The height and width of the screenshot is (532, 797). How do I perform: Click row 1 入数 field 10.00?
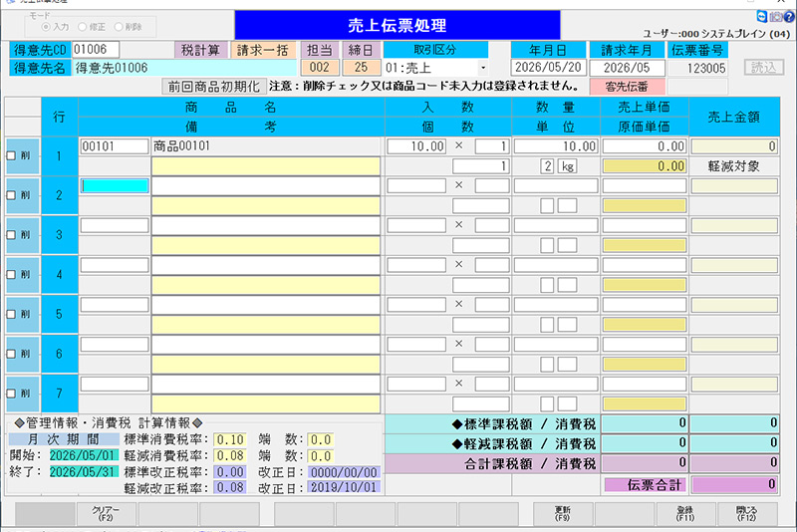[416, 146]
